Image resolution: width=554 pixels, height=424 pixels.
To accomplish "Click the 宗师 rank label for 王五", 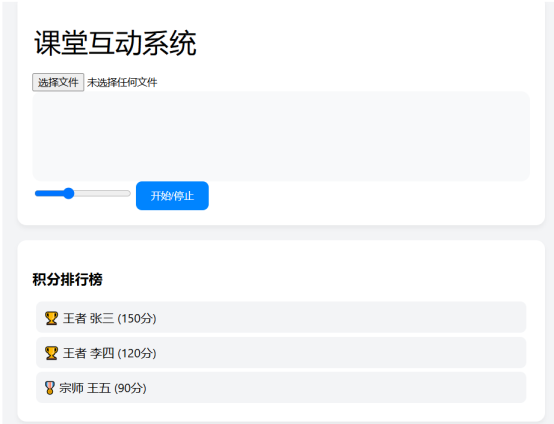I will click(x=71, y=388).
